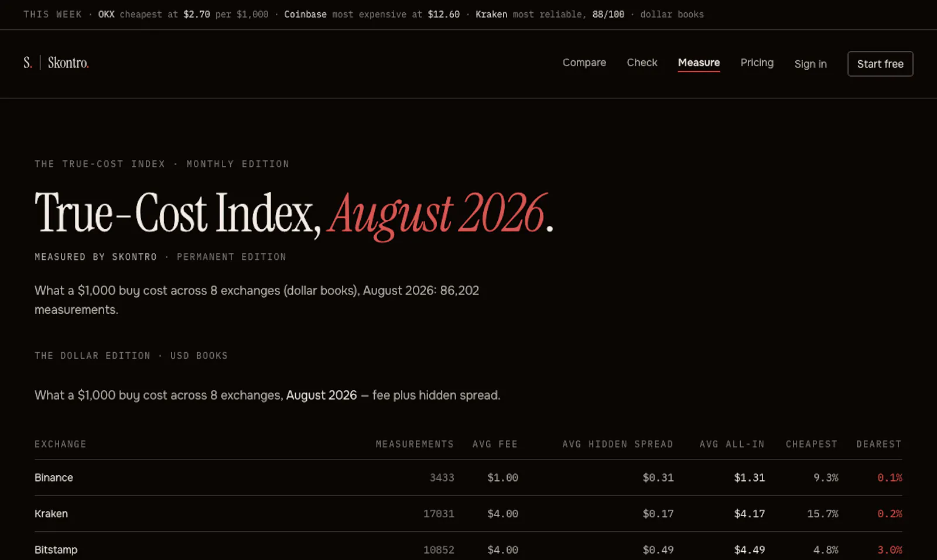The height and width of the screenshot is (560, 937).
Task: Open the Compare page
Action: 584,63
